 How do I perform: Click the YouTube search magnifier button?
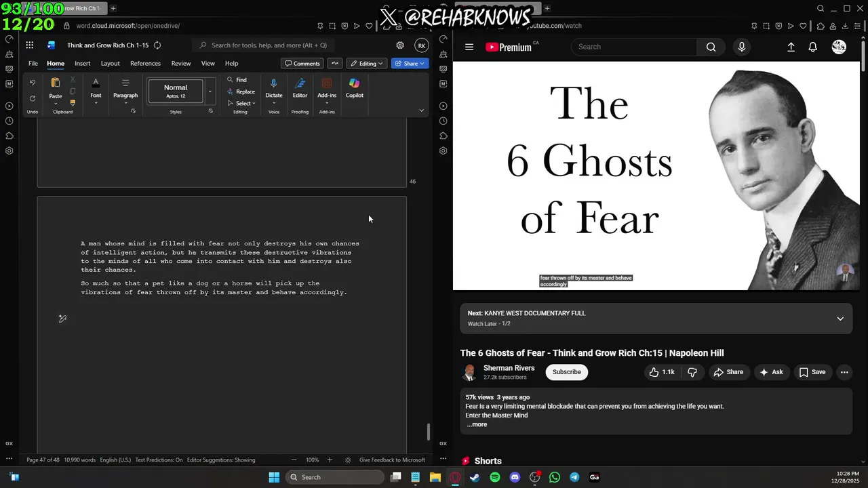711,47
